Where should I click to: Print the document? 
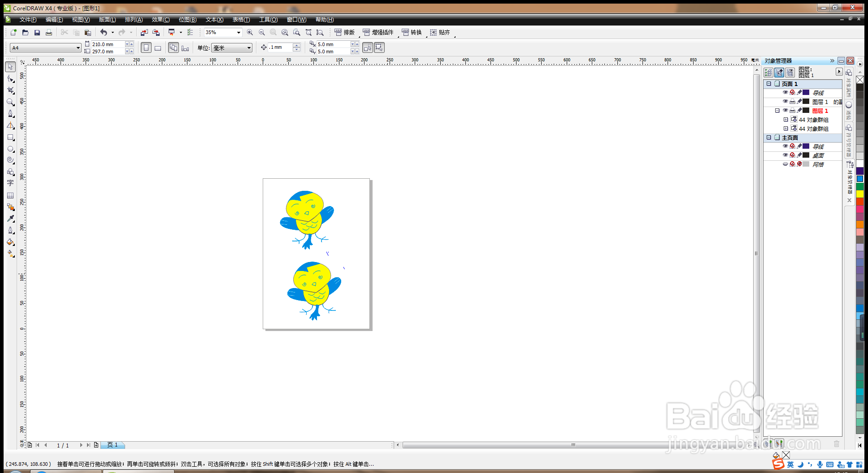pos(49,32)
